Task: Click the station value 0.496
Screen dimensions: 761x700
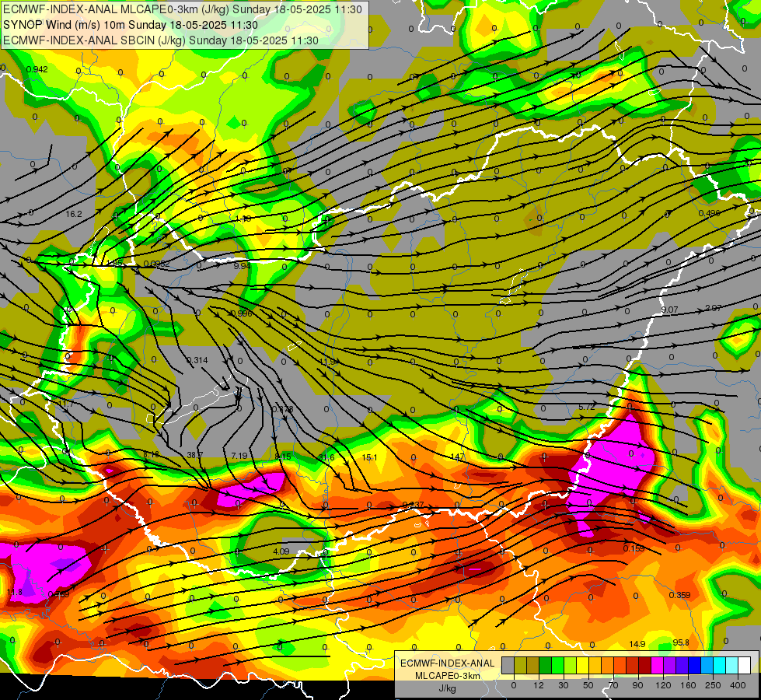Action: pos(709,213)
